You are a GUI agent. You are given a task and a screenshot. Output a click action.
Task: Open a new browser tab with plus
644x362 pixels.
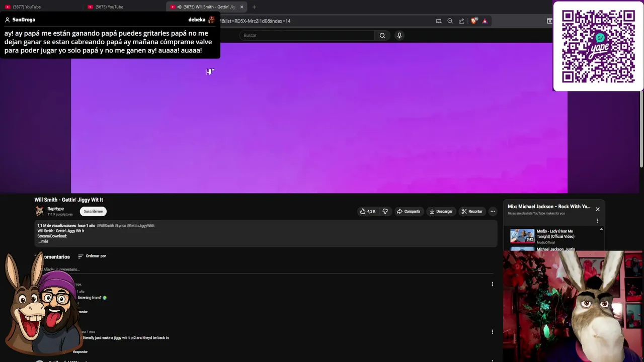254,7
